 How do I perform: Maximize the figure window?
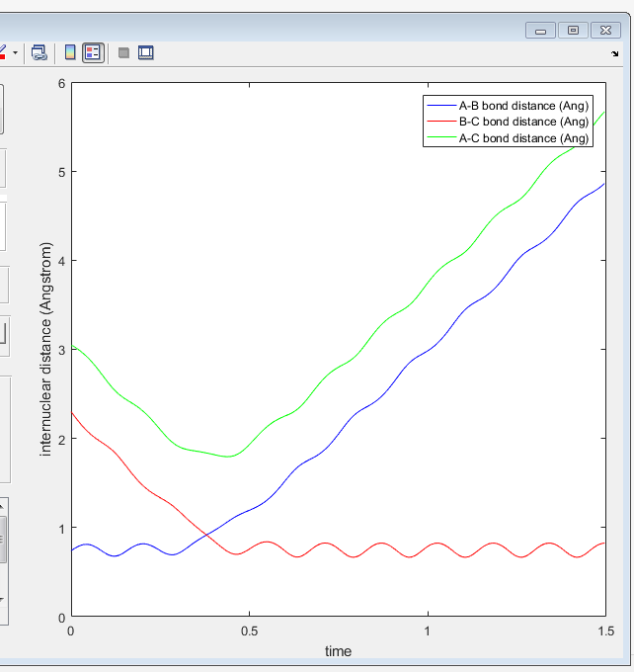pos(573,31)
